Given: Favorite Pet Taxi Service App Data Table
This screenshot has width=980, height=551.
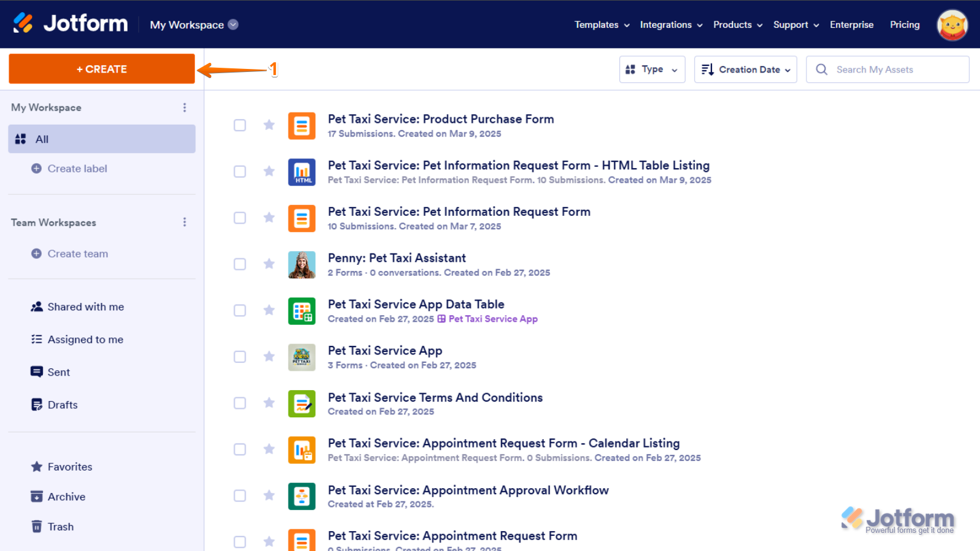Looking at the screenshot, I should [x=269, y=310].
